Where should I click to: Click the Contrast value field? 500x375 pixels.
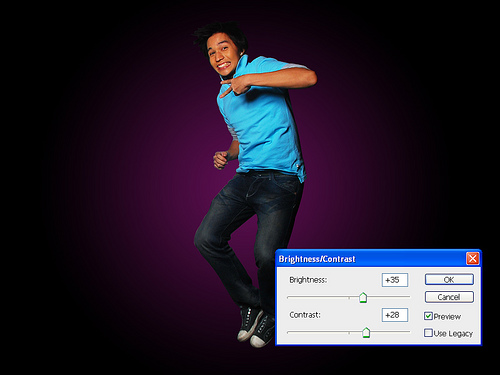click(395, 315)
